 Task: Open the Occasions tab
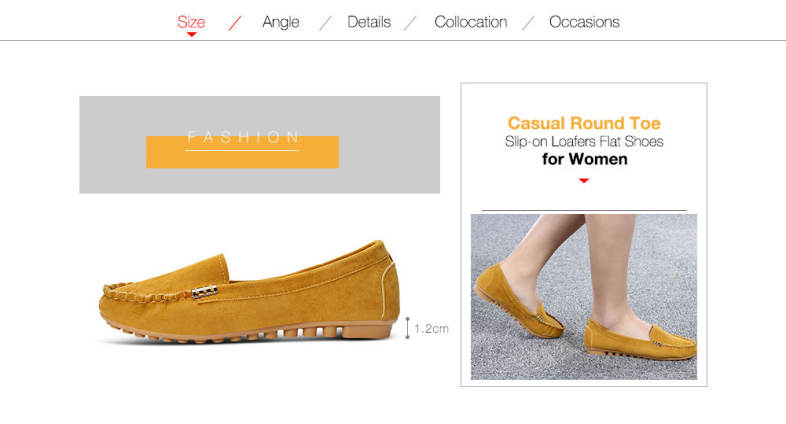(584, 22)
